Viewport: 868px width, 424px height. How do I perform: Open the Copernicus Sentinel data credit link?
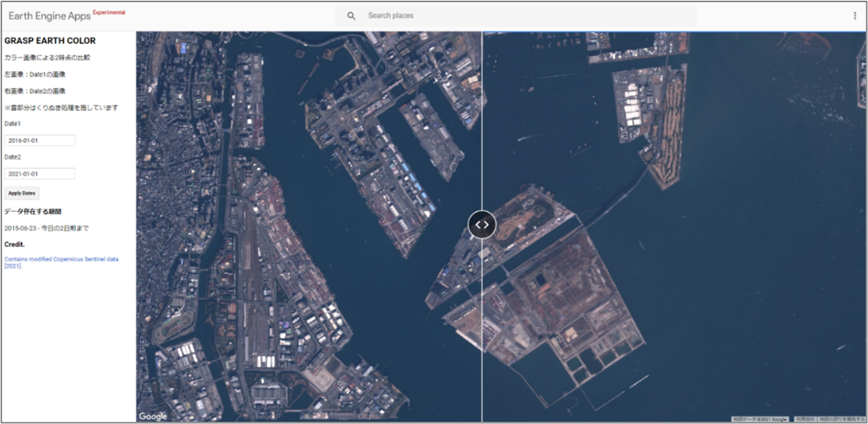click(61, 262)
